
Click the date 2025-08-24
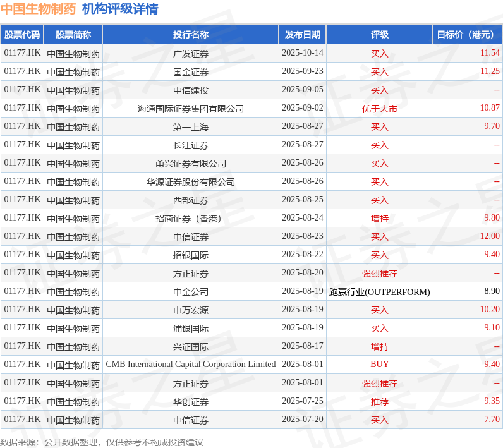303,217
